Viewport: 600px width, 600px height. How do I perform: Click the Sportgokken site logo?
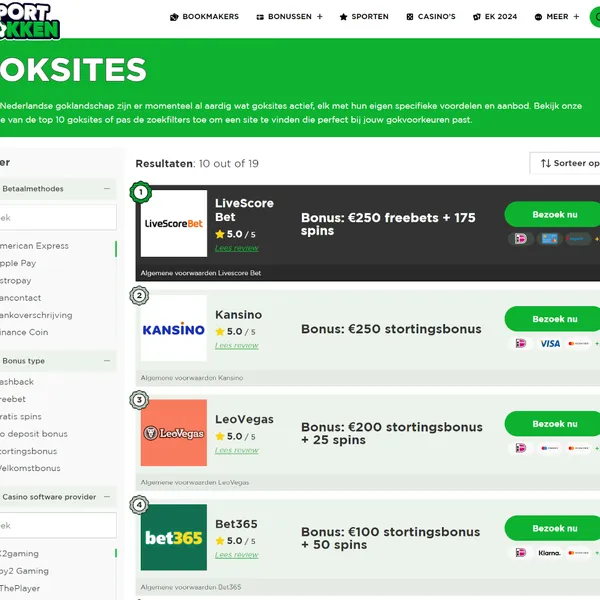coord(30,21)
